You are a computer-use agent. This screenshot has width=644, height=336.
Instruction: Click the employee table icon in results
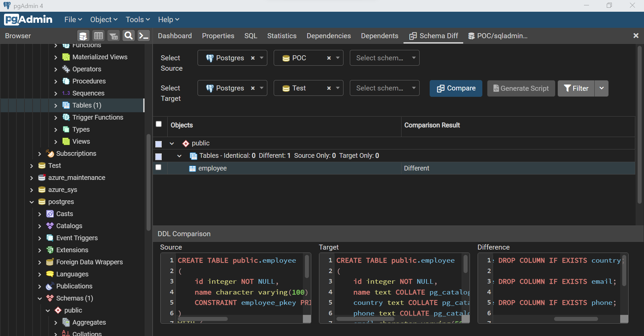click(x=193, y=169)
